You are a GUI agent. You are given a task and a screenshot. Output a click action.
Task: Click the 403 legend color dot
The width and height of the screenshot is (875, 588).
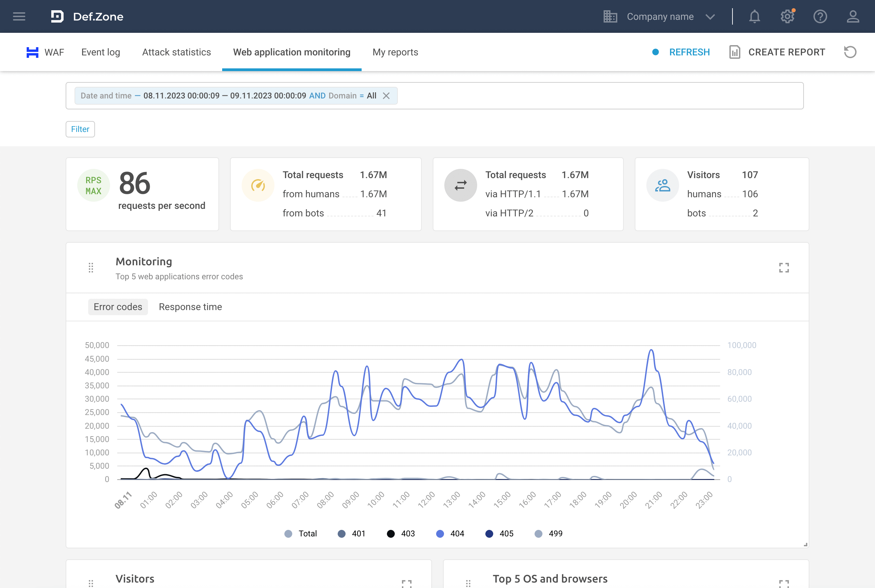(391, 533)
